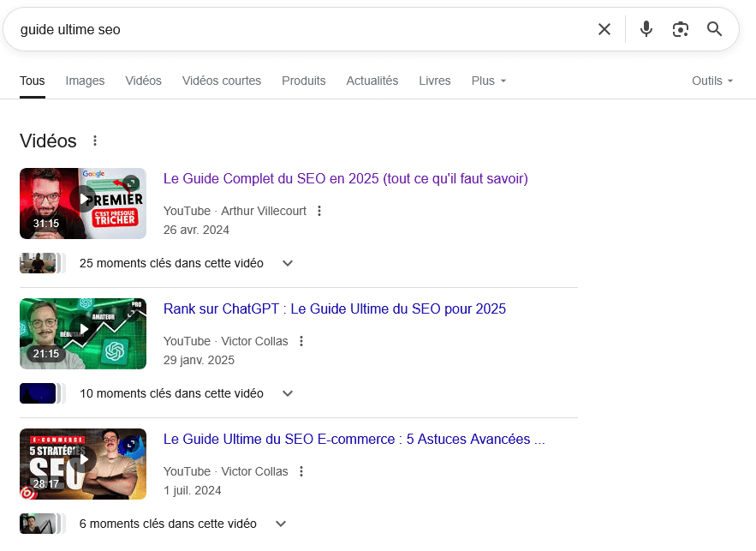Screen dimensions: 756x551
Task: Click the preview thumbnail for 6 moments clés
Action: click(42, 524)
